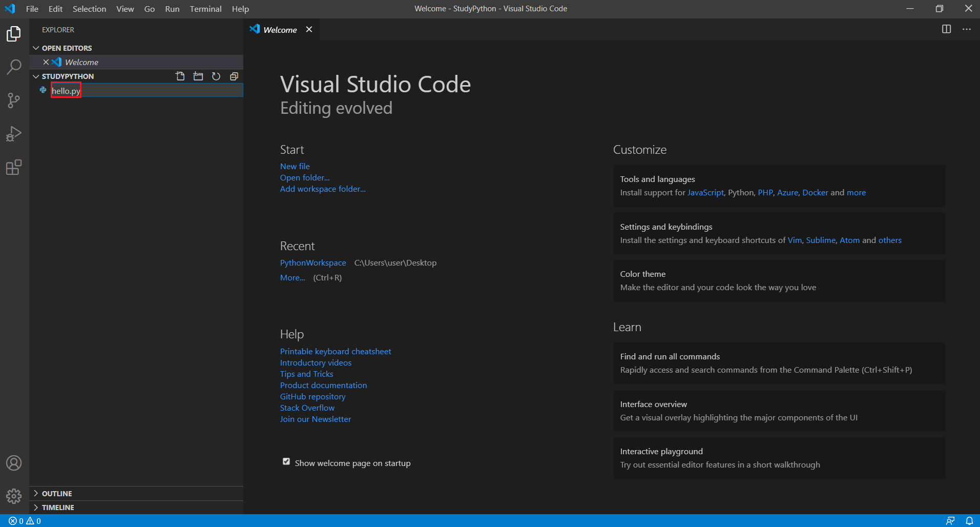The image size is (980, 527).
Task: Click the errors and warnings status indicator
Action: coord(25,521)
